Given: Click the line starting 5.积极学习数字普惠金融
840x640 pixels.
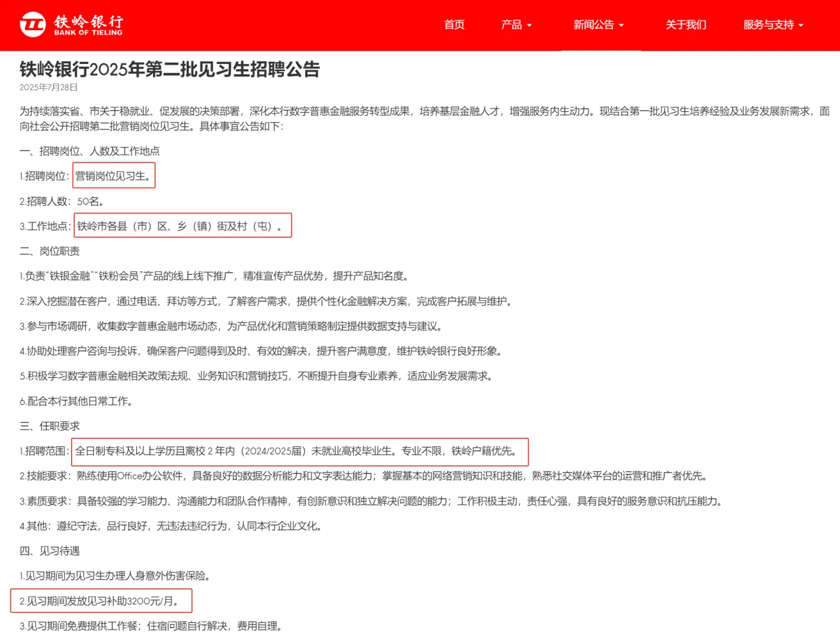Looking at the screenshot, I should [256, 376].
